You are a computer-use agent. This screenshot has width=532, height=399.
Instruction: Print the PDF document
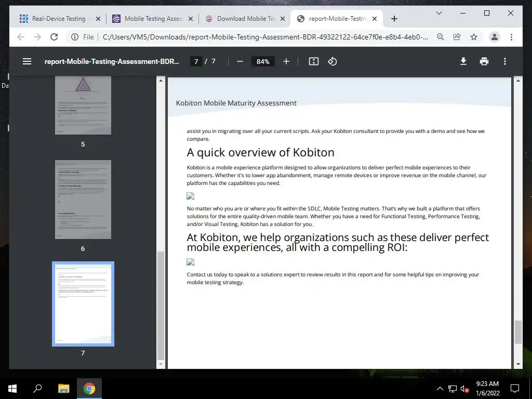[484, 61]
